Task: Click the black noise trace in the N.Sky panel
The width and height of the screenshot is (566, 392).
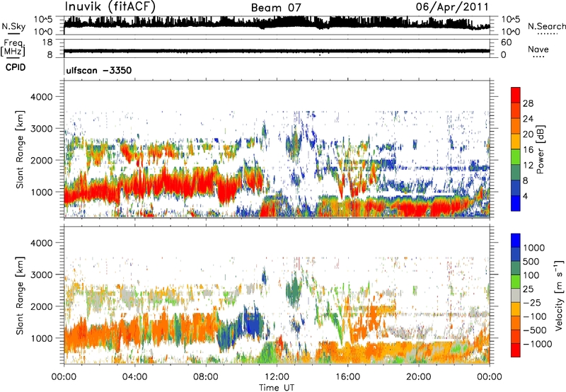Action: click(x=277, y=23)
